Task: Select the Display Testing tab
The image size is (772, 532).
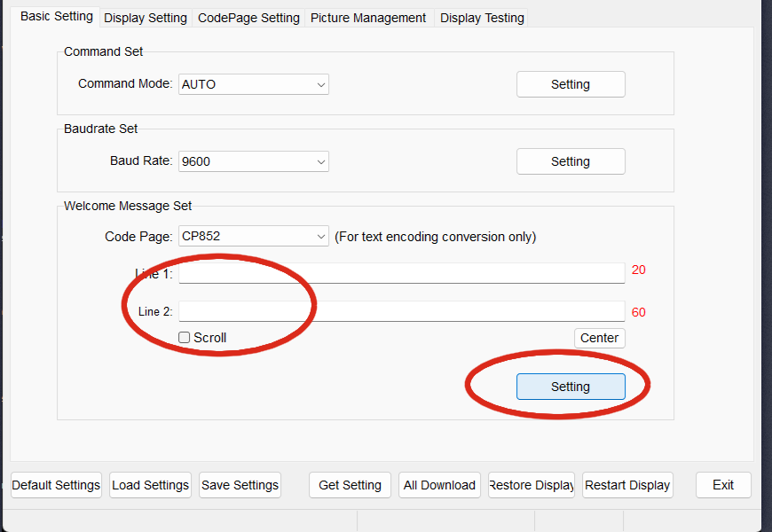Action: (482, 18)
